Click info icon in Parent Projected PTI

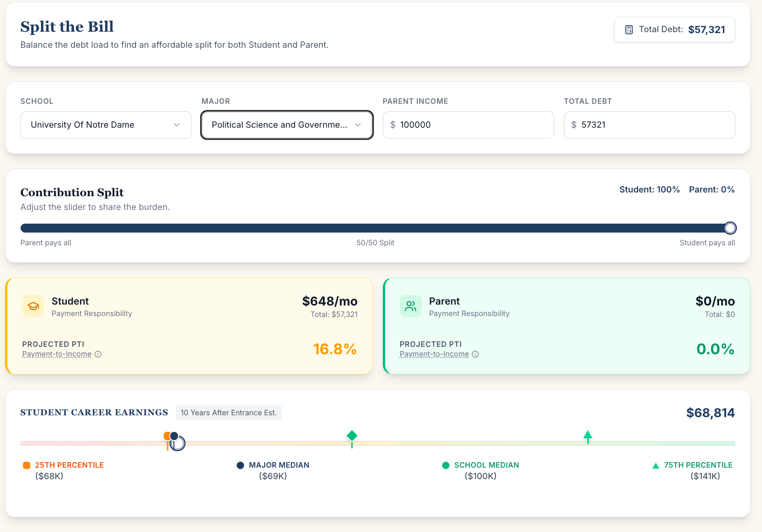click(x=475, y=354)
